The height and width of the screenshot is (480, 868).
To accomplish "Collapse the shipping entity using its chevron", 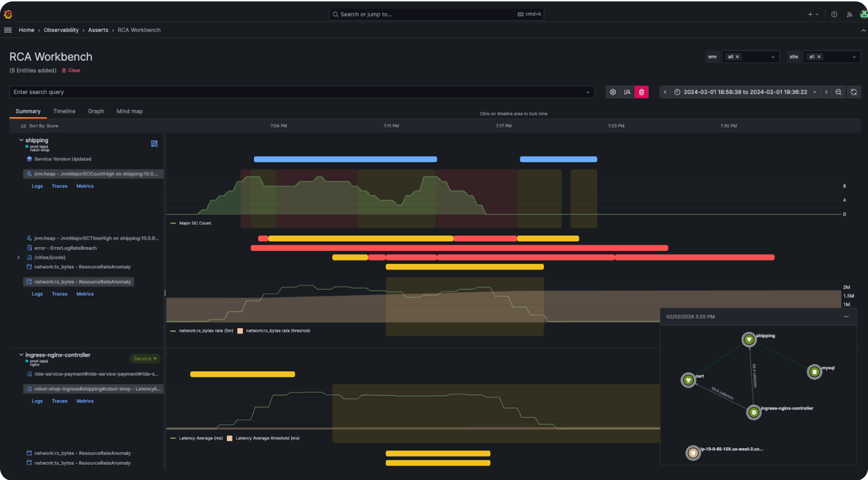I will point(21,140).
